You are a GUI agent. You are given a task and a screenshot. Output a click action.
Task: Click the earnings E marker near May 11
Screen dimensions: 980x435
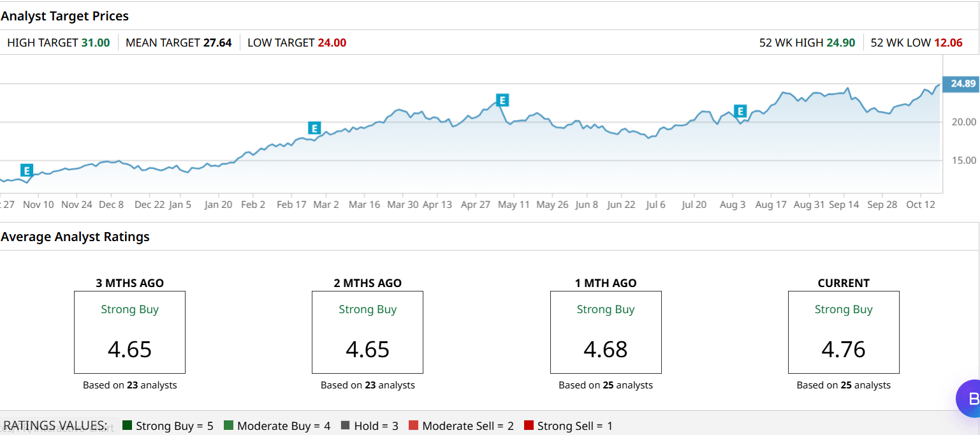click(502, 100)
